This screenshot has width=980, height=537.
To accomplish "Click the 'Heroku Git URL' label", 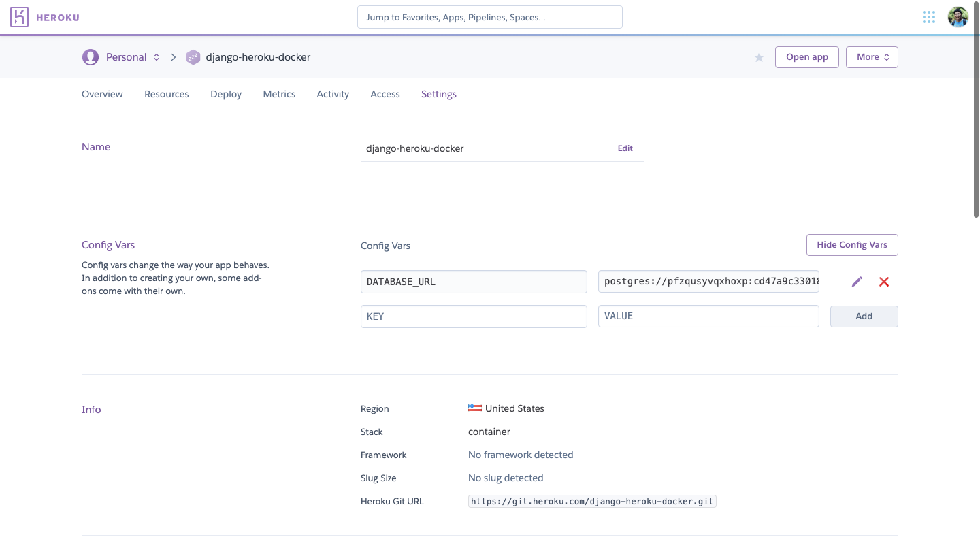I will pyautogui.click(x=392, y=502).
